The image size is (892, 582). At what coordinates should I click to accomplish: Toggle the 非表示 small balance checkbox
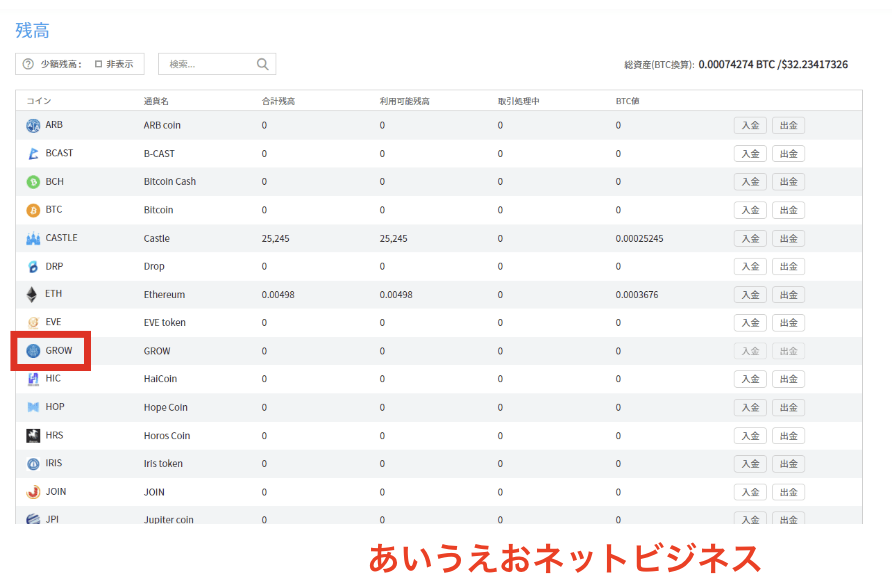98,64
